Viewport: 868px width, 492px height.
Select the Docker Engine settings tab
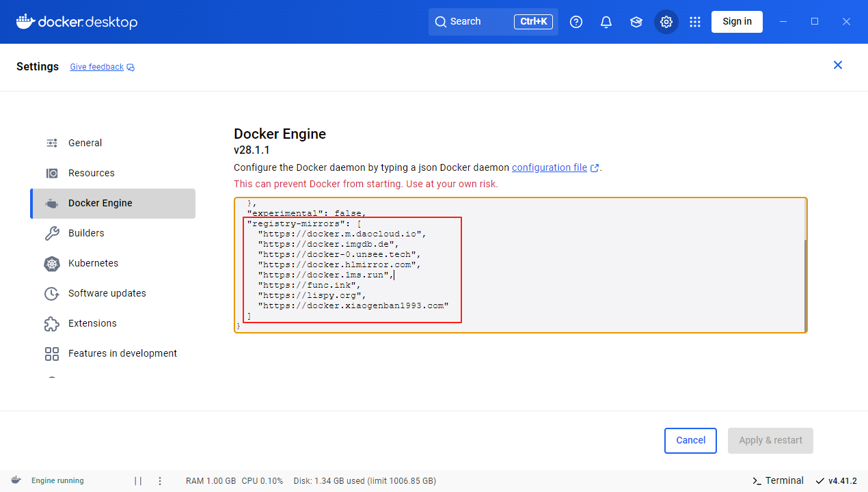[x=113, y=203]
